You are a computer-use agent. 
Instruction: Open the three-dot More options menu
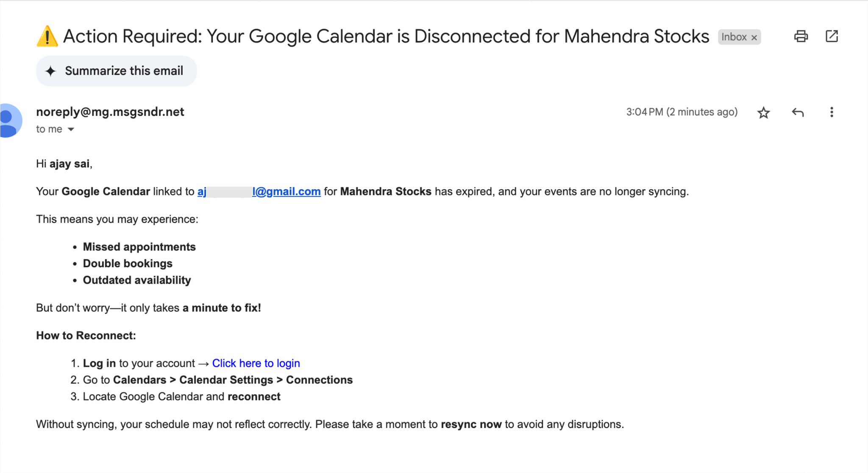point(832,112)
